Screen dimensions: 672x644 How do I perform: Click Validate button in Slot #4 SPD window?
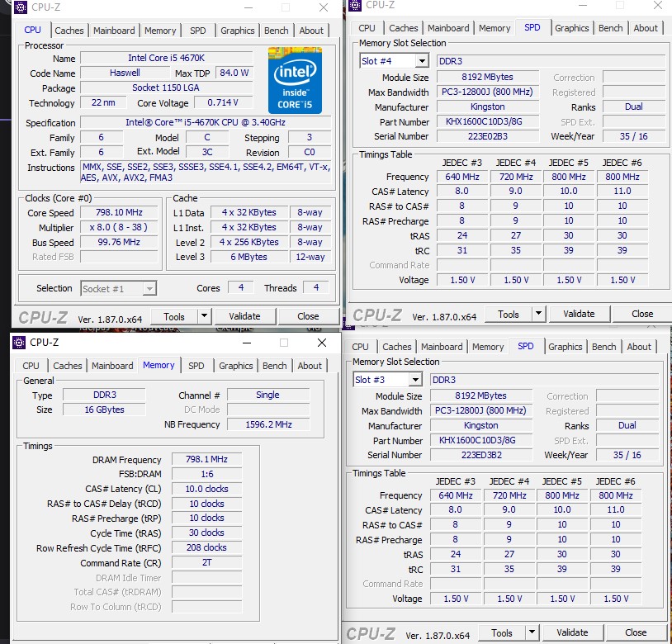[579, 314]
